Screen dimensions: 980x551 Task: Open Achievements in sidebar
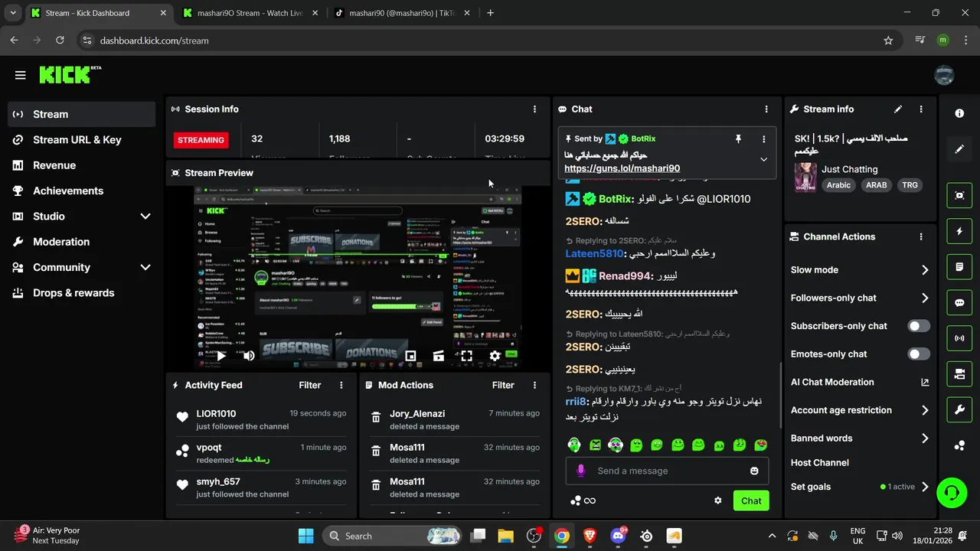(81, 191)
